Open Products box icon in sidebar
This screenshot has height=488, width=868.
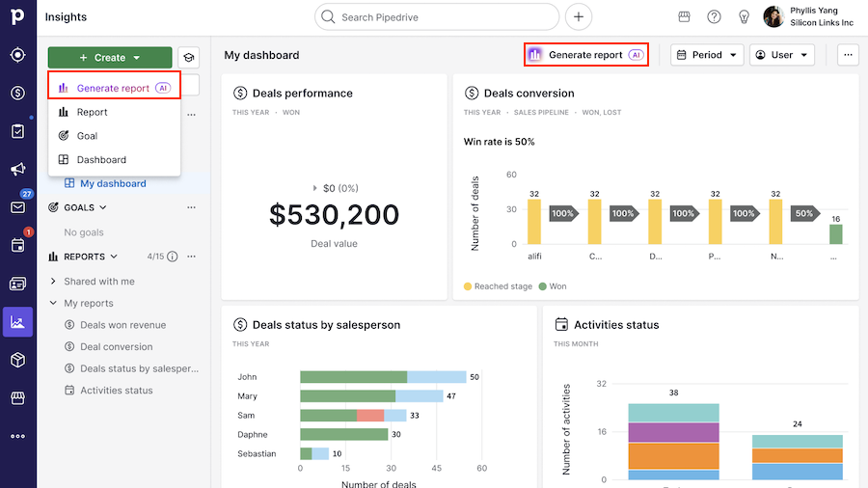[x=17, y=360]
